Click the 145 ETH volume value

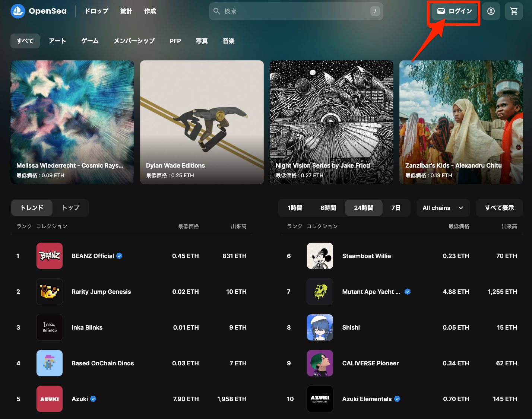click(x=505, y=399)
